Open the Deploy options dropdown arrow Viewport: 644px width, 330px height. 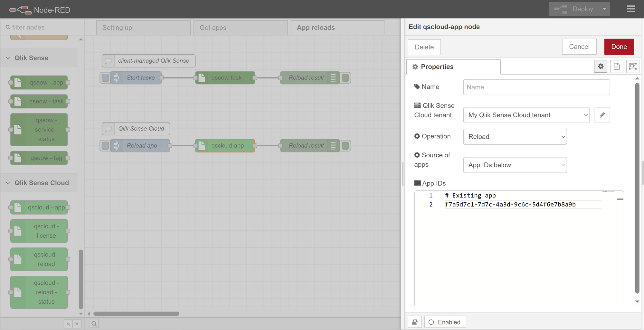pos(604,9)
